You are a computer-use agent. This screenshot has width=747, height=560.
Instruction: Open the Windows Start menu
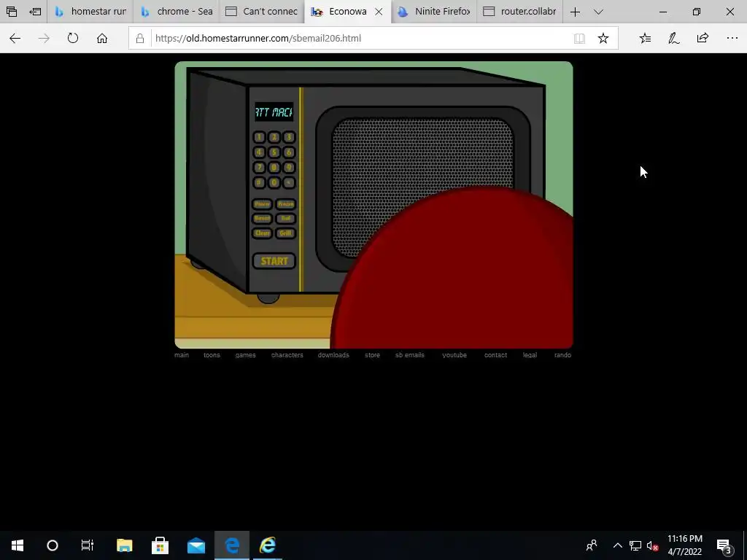point(18,545)
